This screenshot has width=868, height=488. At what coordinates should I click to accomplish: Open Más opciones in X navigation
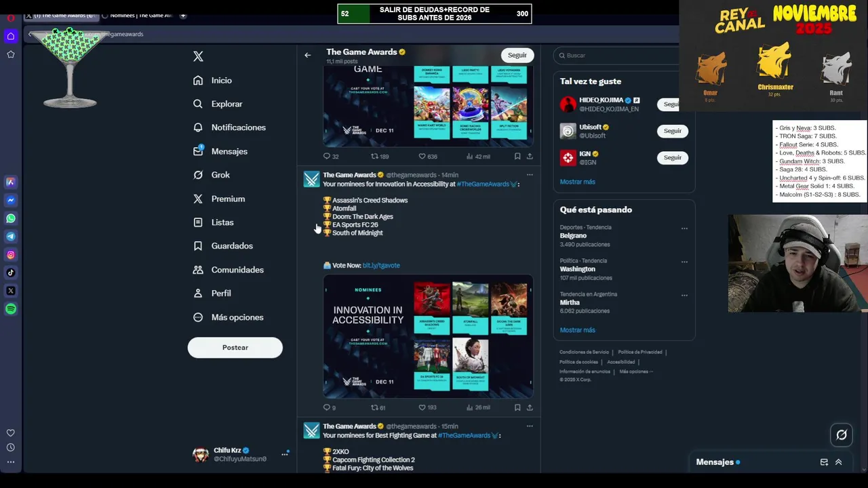point(228,317)
